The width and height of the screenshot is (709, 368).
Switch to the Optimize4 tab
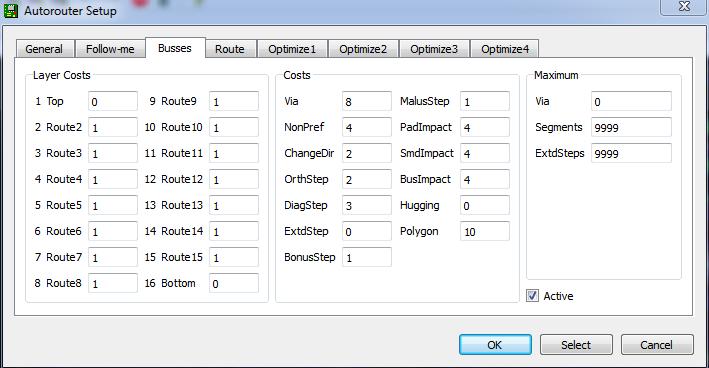click(505, 49)
